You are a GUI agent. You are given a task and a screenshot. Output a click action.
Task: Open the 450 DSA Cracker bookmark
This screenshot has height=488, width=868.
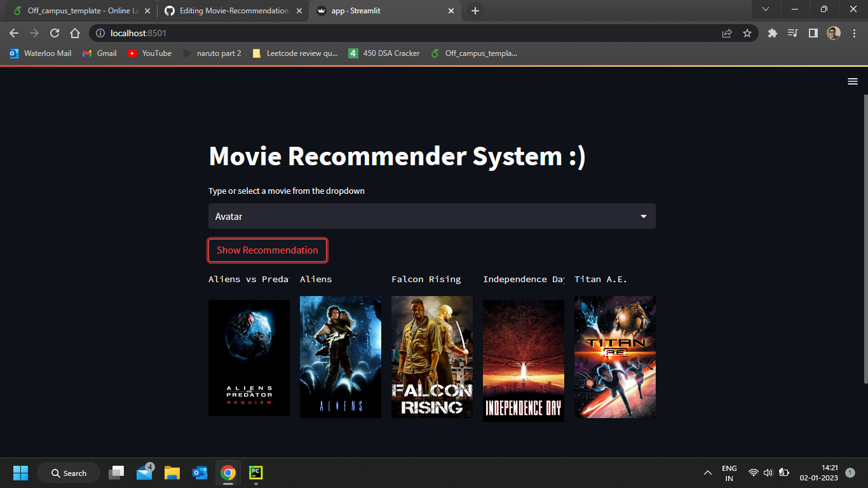pyautogui.click(x=384, y=53)
